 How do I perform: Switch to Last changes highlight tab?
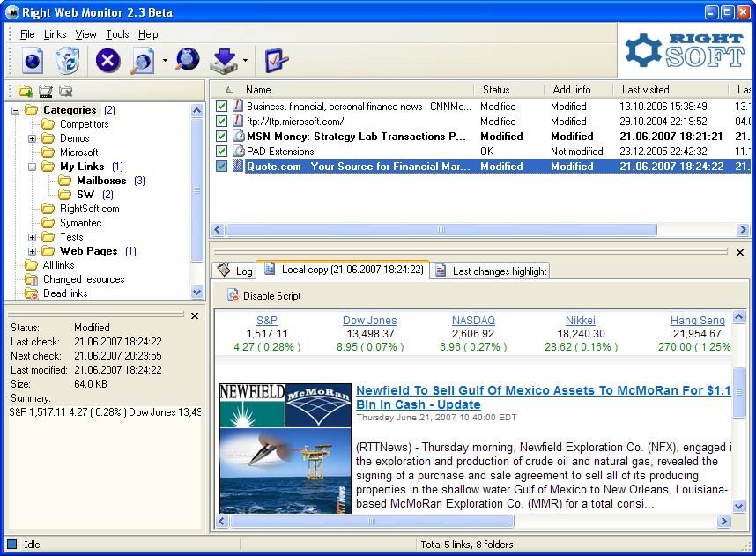[490, 271]
